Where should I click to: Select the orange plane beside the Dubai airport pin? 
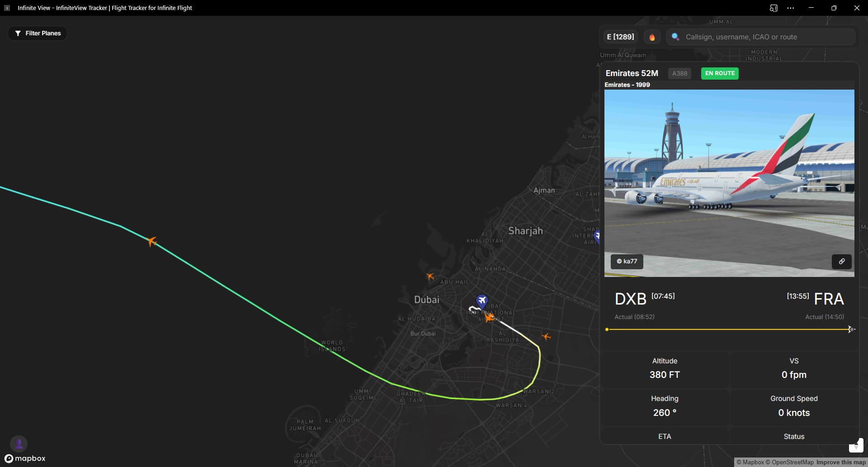[489, 318]
